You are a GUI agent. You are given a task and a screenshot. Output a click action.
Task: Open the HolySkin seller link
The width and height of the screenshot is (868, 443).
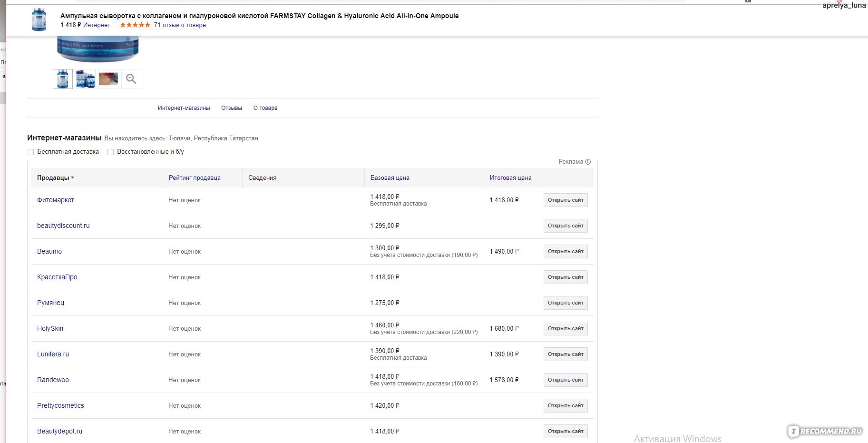pyautogui.click(x=50, y=329)
